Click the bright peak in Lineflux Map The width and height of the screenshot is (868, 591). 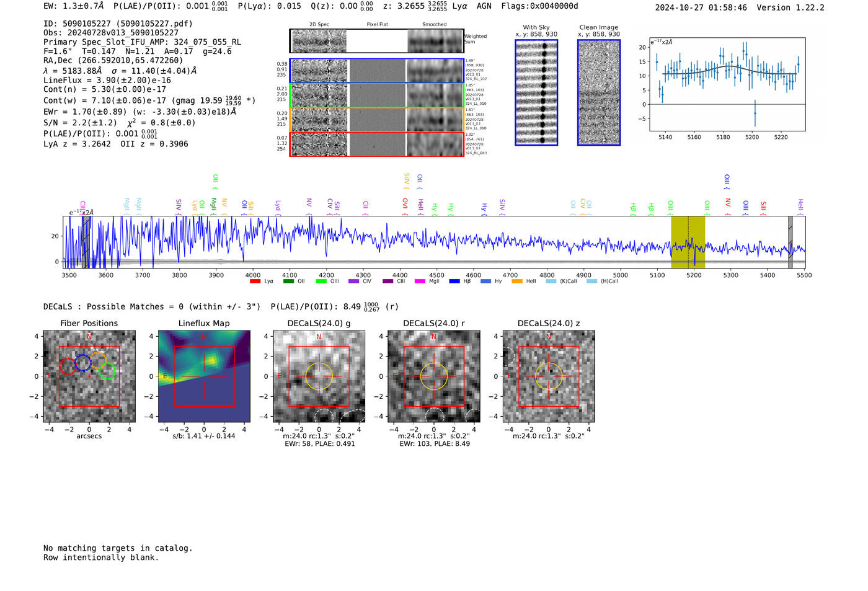211,360
